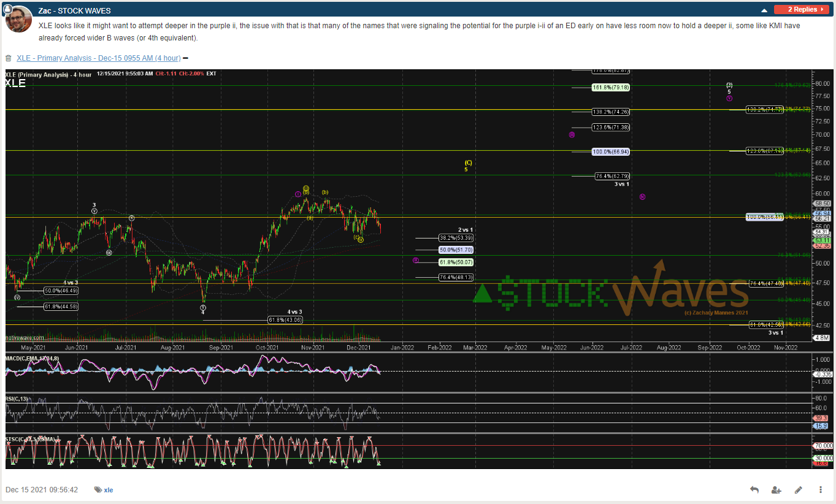Click the add-user icon in post footer
The height and width of the screenshot is (504, 836).
pyautogui.click(x=777, y=490)
